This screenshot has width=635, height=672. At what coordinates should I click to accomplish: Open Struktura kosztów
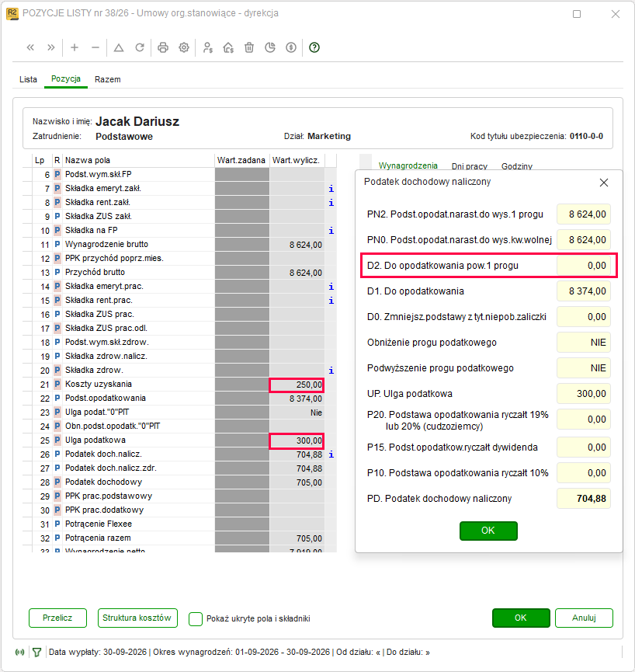(x=137, y=618)
